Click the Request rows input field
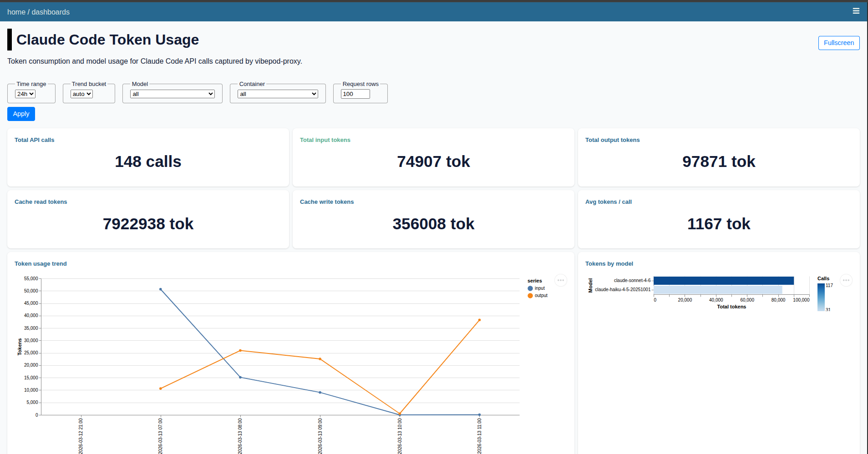This screenshot has height=454, width=868. point(355,94)
